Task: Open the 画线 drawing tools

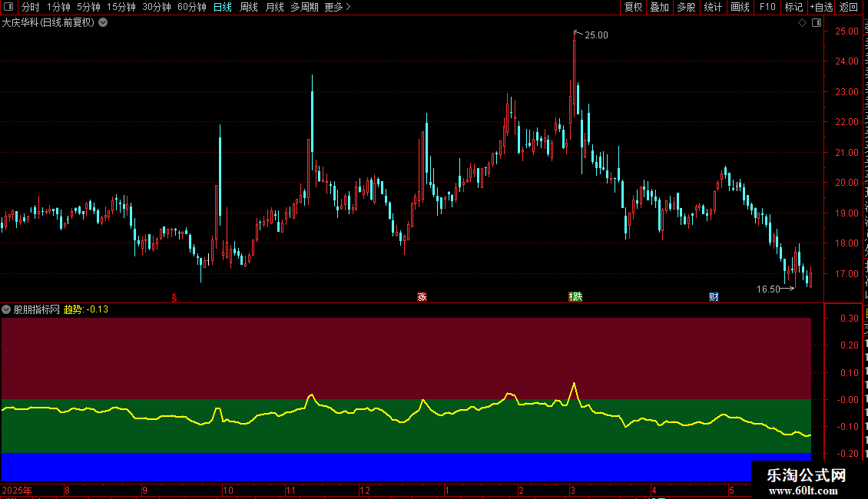Action: [x=740, y=7]
